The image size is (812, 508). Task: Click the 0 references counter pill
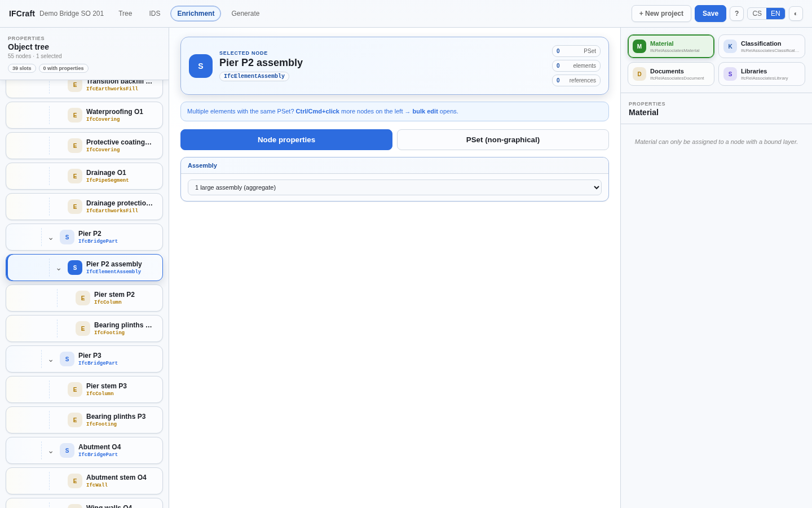(576, 81)
